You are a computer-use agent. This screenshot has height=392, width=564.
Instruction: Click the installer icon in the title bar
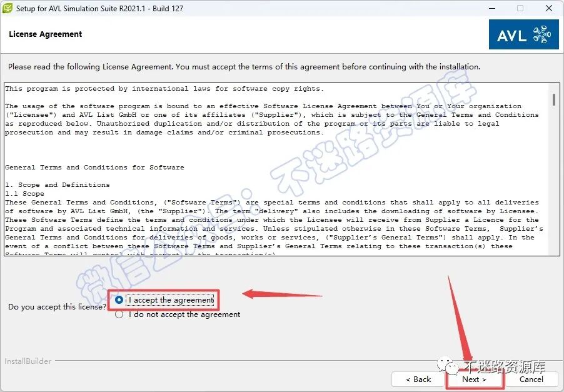(x=8, y=8)
